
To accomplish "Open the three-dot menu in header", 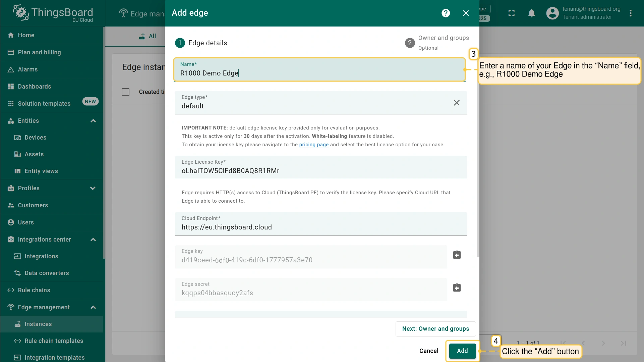I will 630,13.
